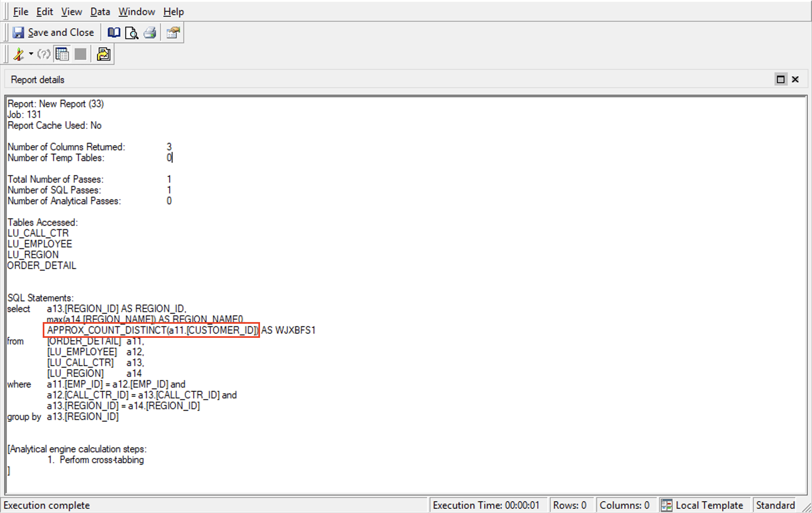Viewport: 812px width, 513px height.
Task: Click the printer icon
Action: (150, 32)
